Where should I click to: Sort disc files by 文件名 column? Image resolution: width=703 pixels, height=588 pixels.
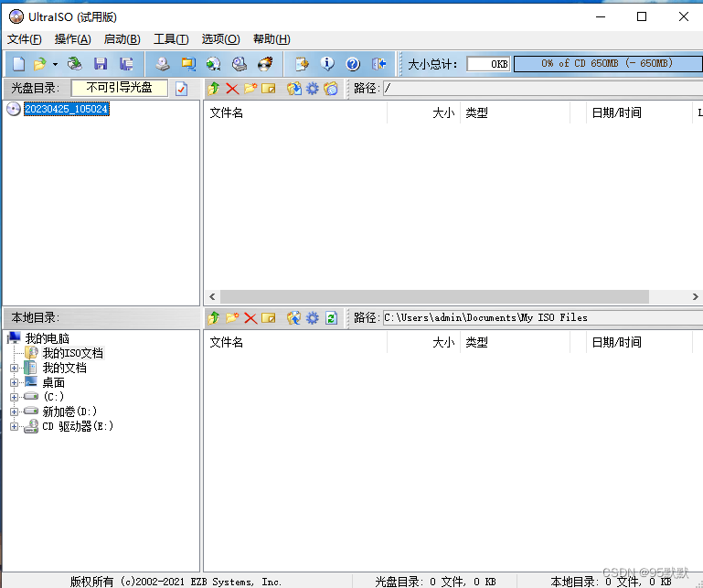click(295, 112)
